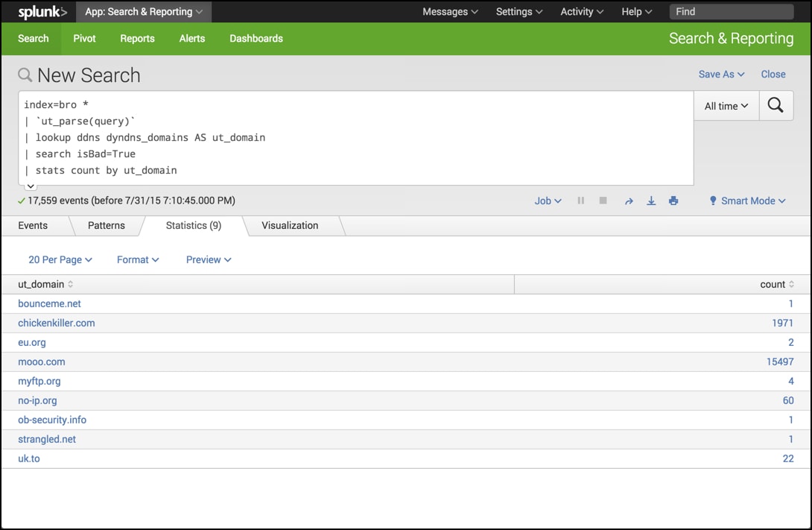Click the Close link
This screenshot has height=530, width=812.
773,74
